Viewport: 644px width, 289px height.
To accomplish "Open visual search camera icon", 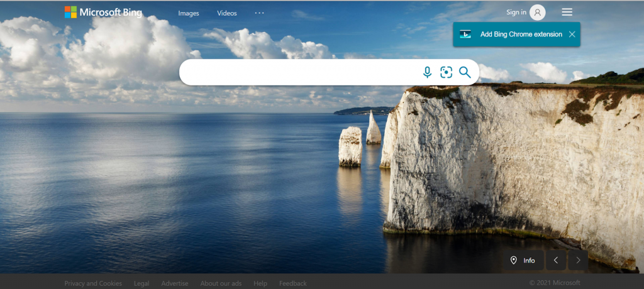I will (x=446, y=72).
